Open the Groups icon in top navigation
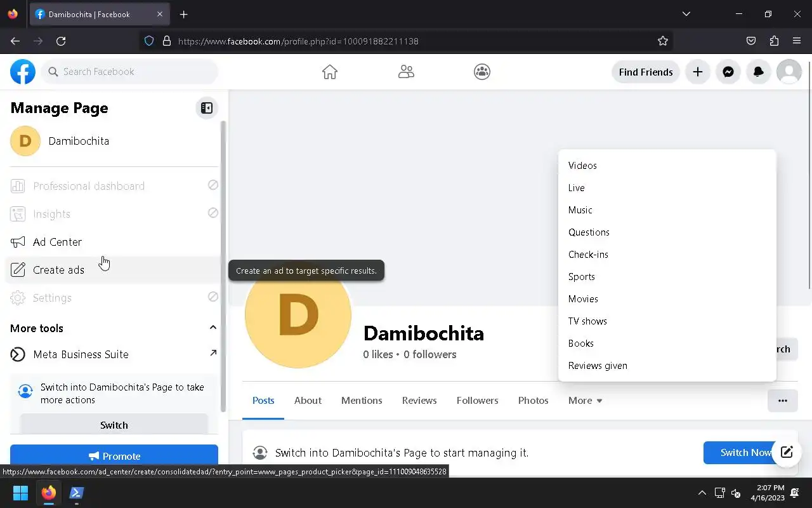812x508 pixels. point(482,72)
